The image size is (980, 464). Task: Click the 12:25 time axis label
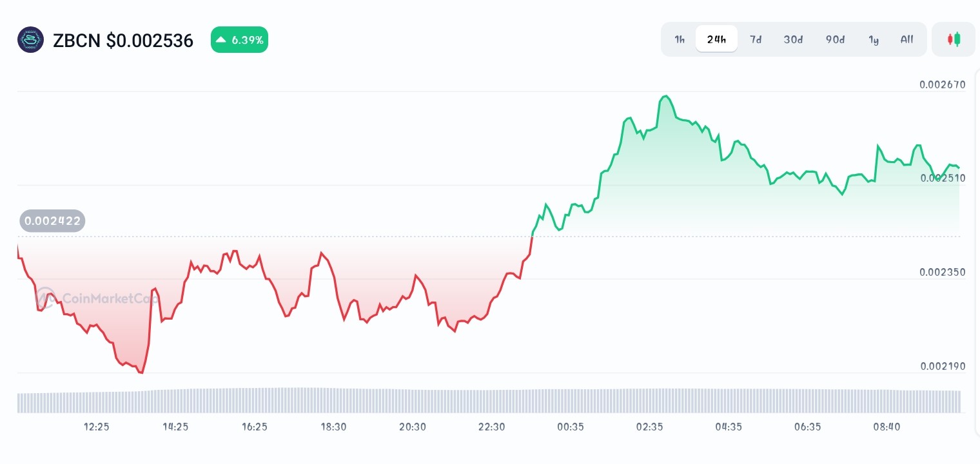(x=97, y=427)
